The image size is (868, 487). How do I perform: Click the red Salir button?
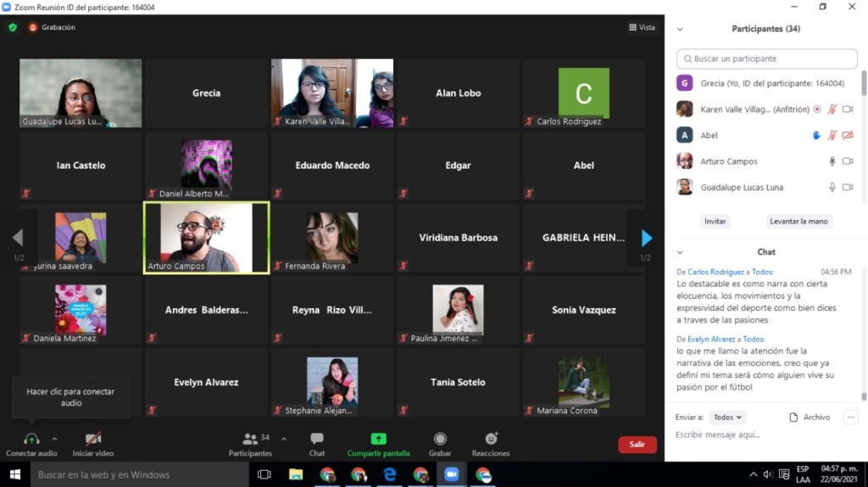[x=637, y=445]
